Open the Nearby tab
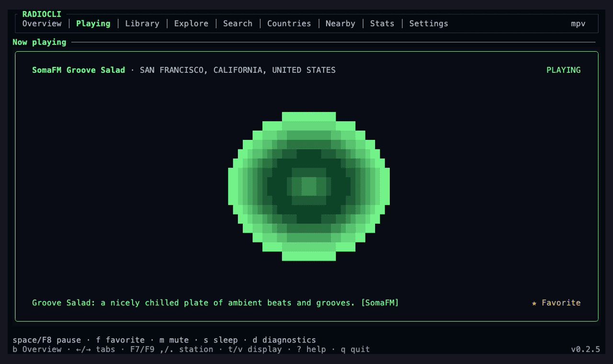This screenshot has width=613, height=364. [x=341, y=23]
